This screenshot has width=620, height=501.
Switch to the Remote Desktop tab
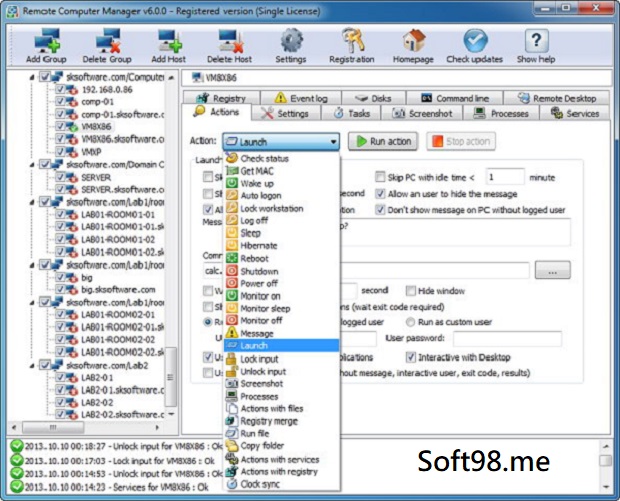click(x=558, y=98)
